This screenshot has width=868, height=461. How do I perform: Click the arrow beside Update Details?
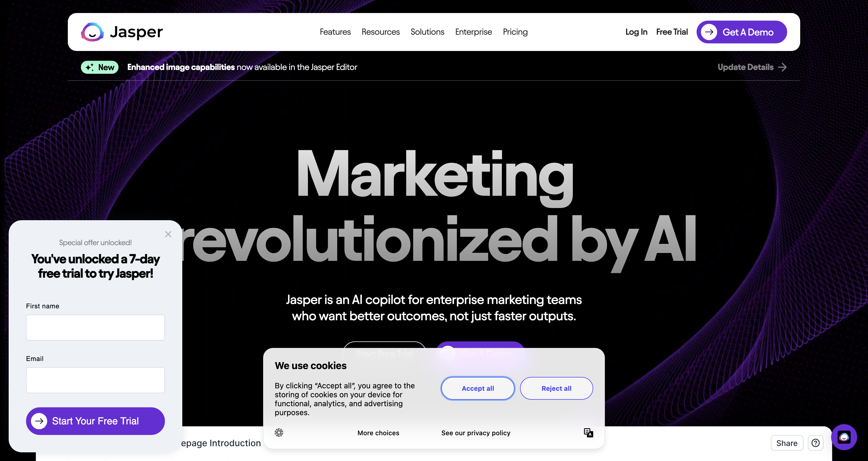click(782, 68)
